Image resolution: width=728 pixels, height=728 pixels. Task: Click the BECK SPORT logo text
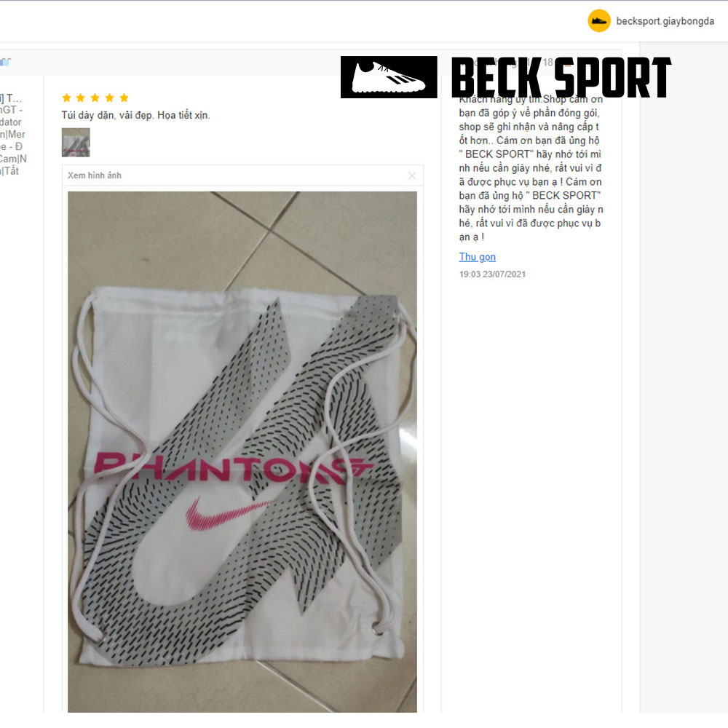click(561, 78)
